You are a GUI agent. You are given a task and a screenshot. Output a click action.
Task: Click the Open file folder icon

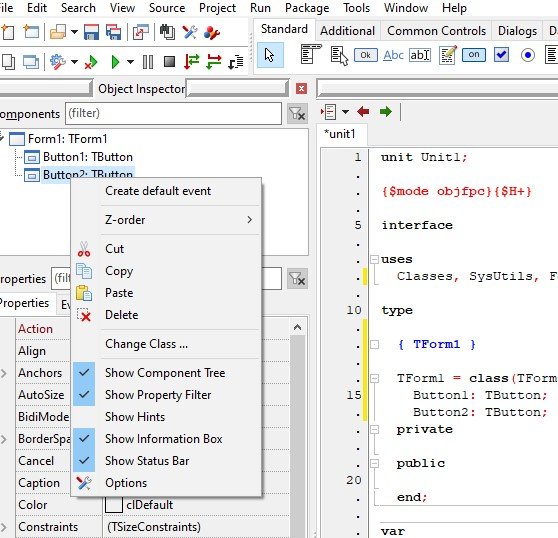tap(58, 32)
